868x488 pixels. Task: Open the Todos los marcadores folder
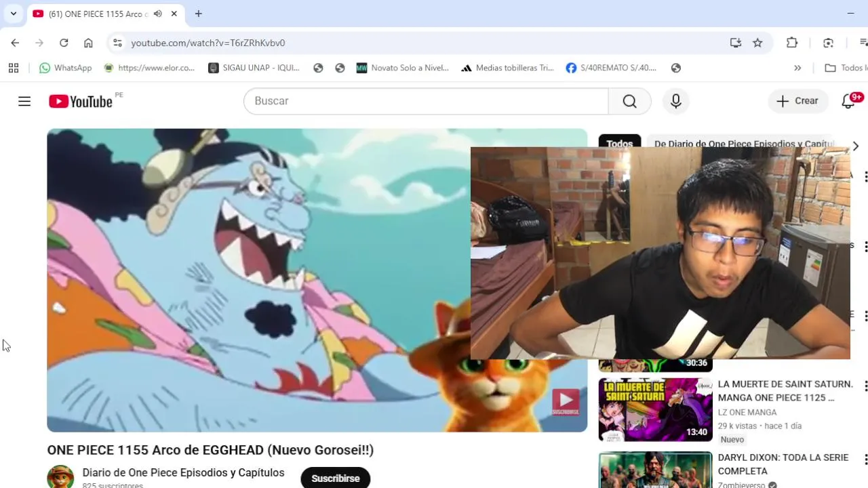pos(846,68)
